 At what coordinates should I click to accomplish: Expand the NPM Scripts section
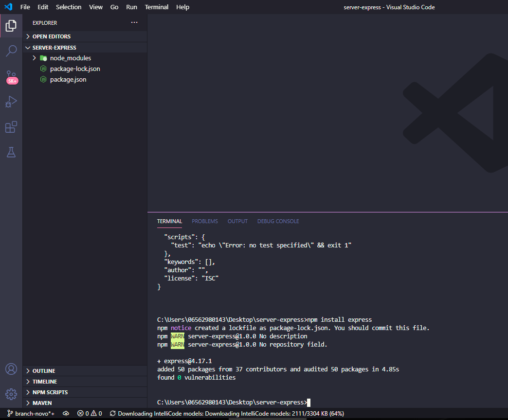click(x=50, y=392)
